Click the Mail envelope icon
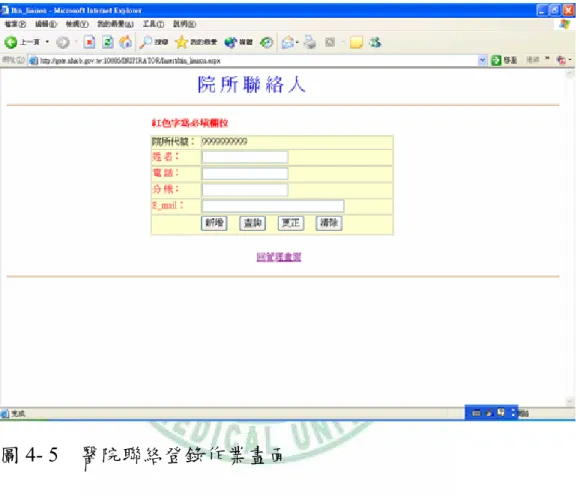This screenshot has height=503, width=580. (x=287, y=43)
